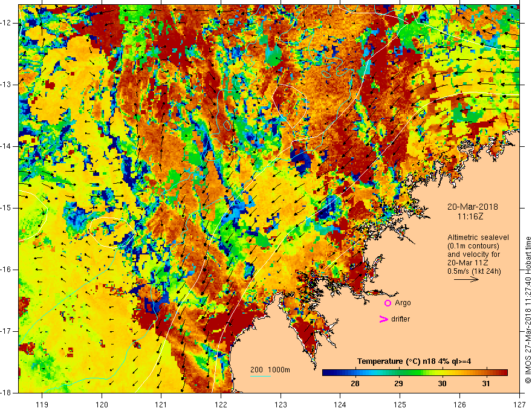Select the 31 label on temperature scale

coord(486,384)
